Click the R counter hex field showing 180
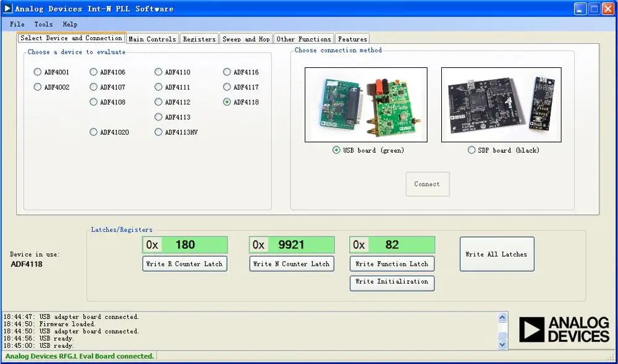Screen dimensions: 618x364 coord(185,245)
